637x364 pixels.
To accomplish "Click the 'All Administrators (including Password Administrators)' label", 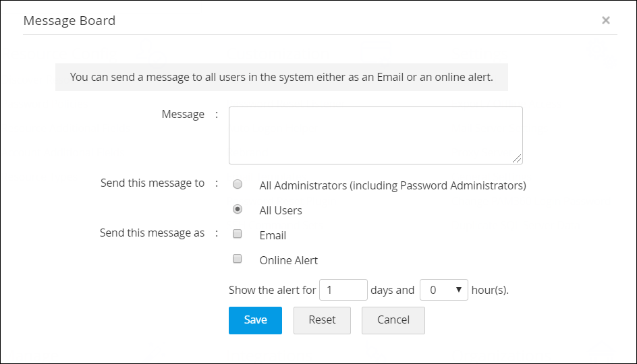I will 392,185.
